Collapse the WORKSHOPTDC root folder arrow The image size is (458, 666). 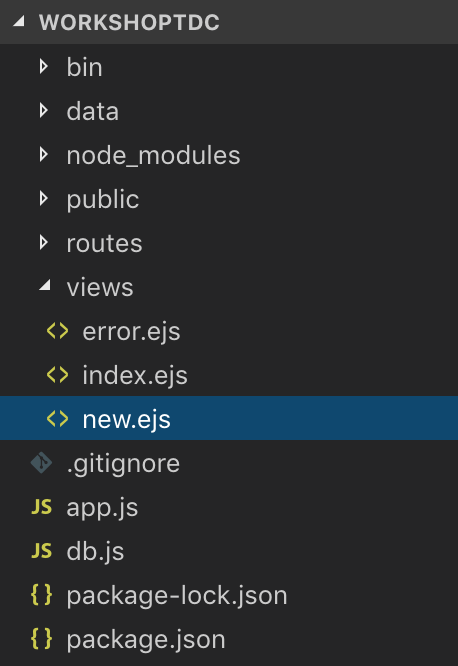19,21
